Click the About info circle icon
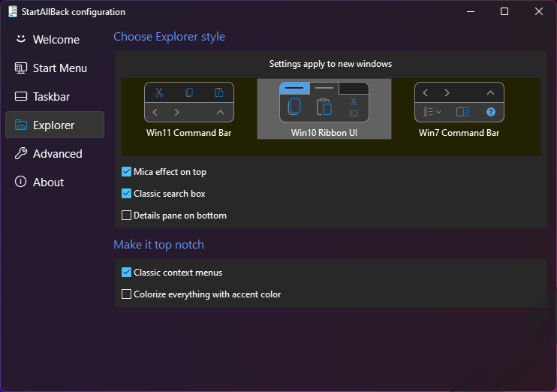 coord(20,182)
